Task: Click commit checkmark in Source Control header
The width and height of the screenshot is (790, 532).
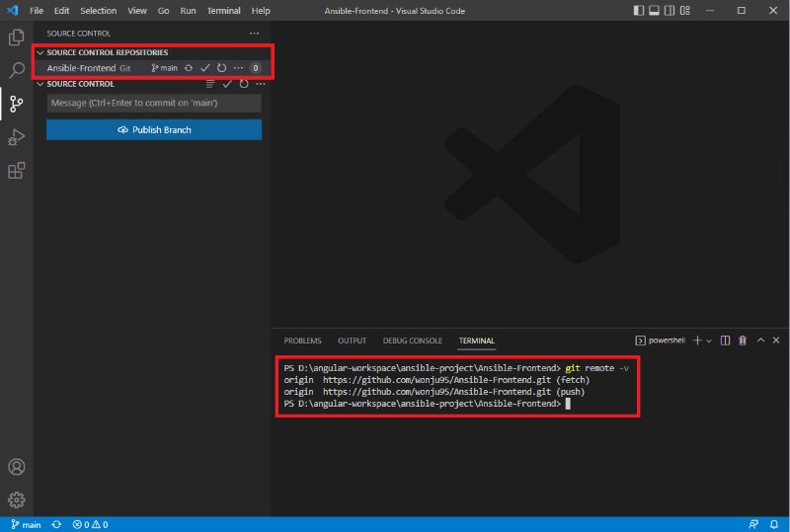Action: point(227,84)
